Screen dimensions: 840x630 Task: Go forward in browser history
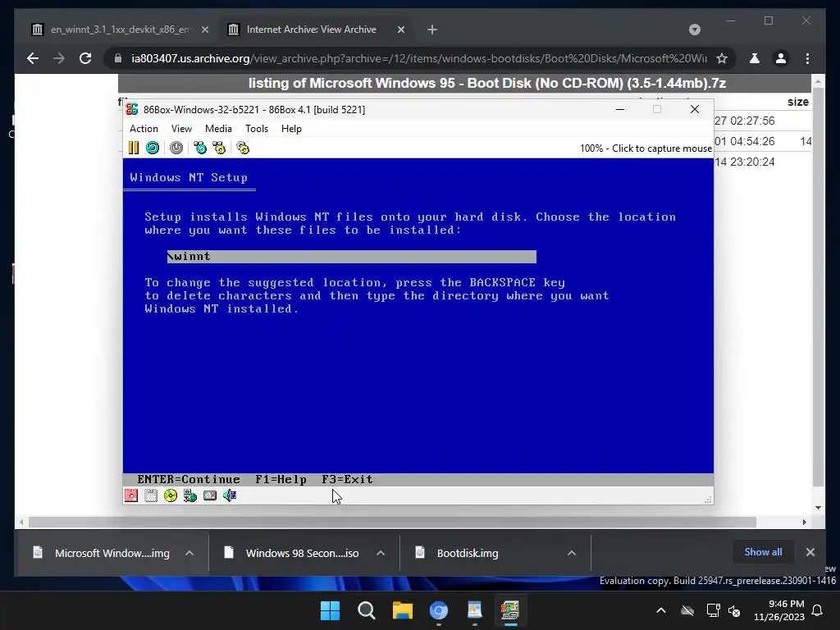tap(59, 58)
